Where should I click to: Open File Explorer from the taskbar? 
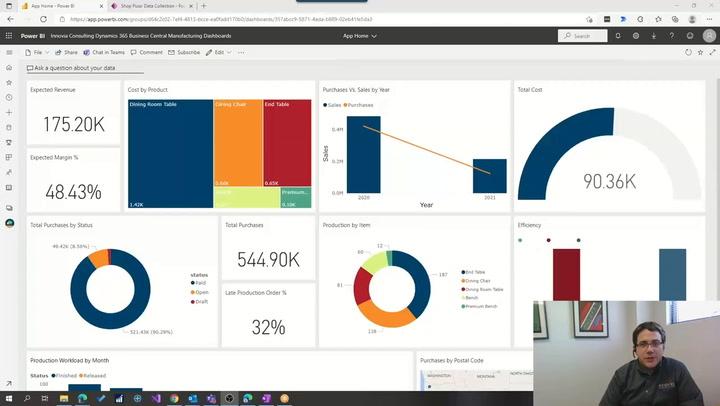pyautogui.click(x=64, y=398)
